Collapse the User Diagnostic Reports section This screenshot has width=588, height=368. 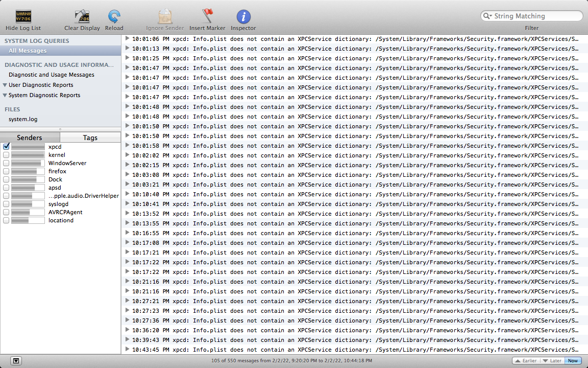pyautogui.click(x=5, y=85)
